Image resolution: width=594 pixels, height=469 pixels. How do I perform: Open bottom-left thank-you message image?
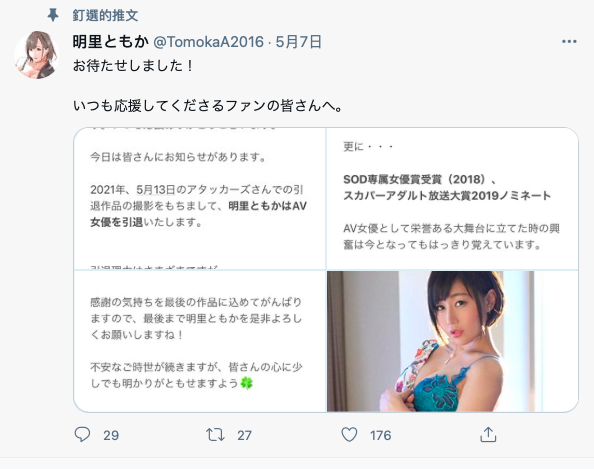pos(200,341)
